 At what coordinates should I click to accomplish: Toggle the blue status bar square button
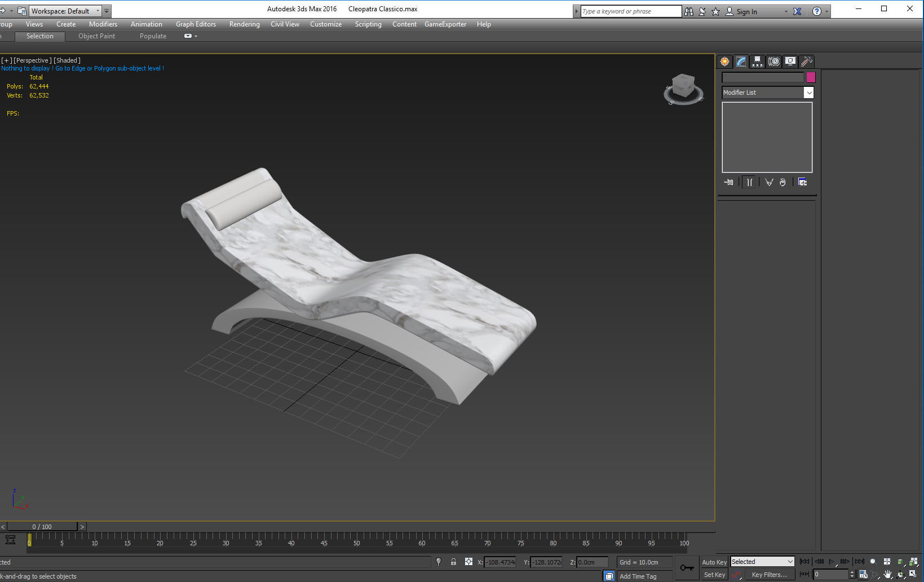(x=609, y=576)
